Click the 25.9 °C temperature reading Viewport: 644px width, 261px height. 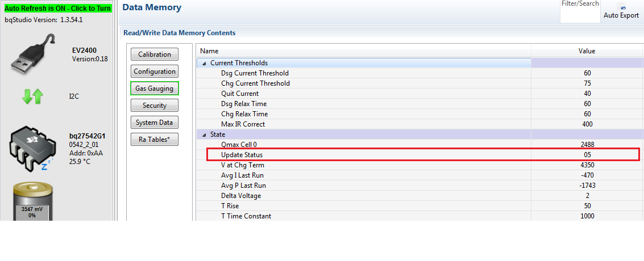click(x=80, y=162)
